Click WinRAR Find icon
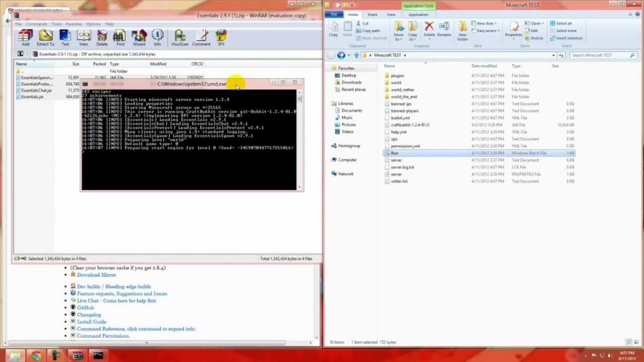The height and width of the screenshot is (362, 644). pos(120,38)
